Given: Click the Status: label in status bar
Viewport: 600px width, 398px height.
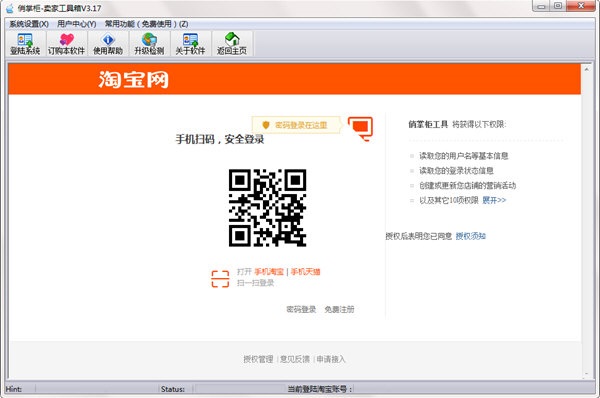Looking at the screenshot, I should [x=173, y=389].
